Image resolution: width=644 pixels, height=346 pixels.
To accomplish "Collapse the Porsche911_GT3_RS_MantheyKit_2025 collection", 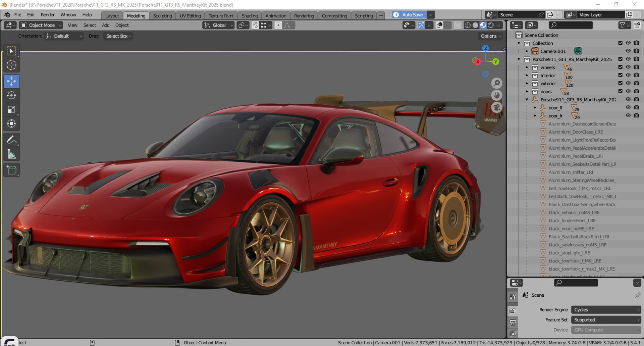I will coord(519,59).
